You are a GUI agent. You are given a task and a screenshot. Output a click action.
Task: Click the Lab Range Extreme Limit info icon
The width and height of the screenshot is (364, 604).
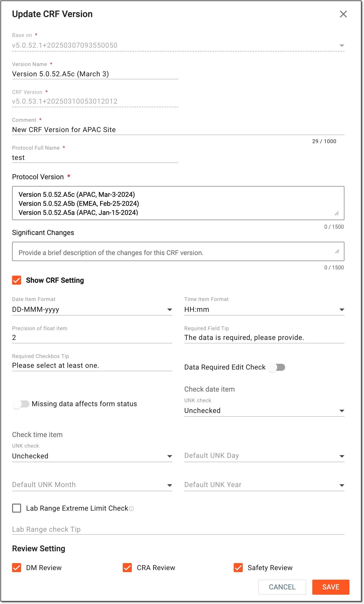(131, 508)
